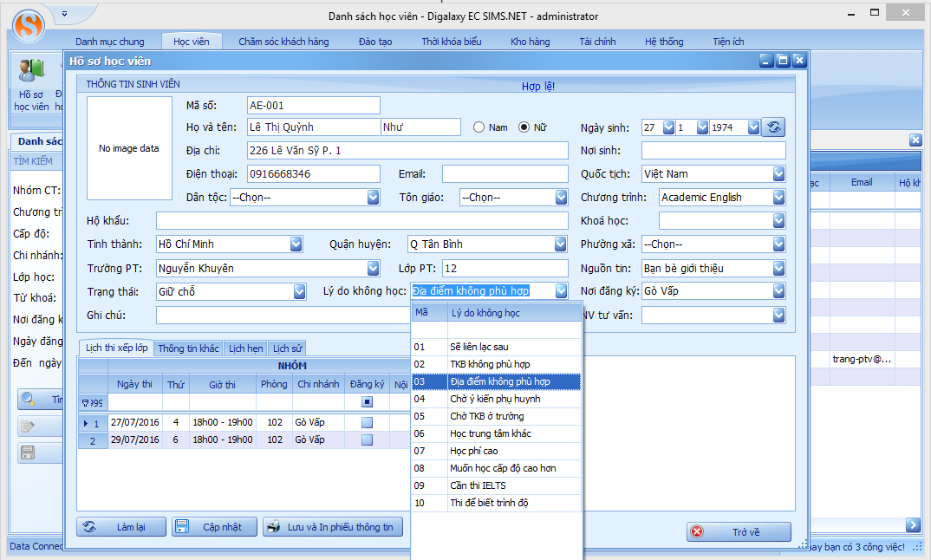This screenshot has width=931, height=560.
Task: Open the Chương trình dropdown
Action: point(778,198)
